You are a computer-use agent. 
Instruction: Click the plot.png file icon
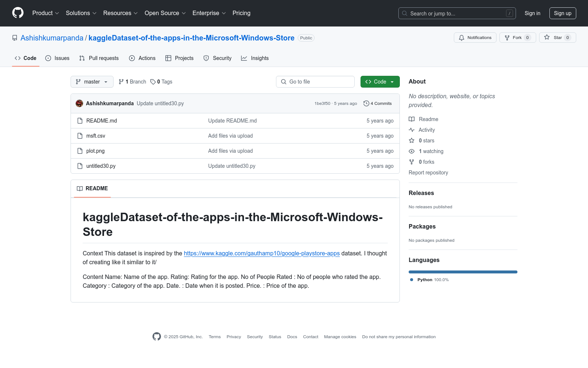80,151
